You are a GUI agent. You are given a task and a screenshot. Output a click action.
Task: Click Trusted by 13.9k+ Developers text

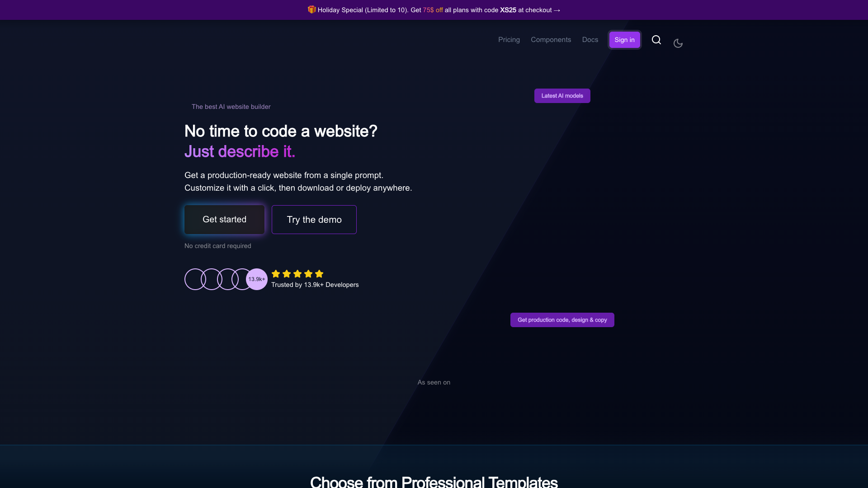click(x=315, y=285)
